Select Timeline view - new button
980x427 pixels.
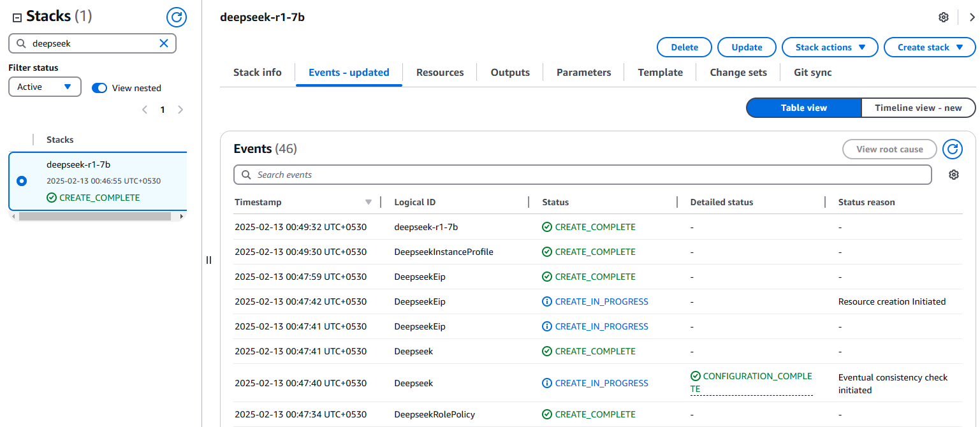[x=918, y=108]
